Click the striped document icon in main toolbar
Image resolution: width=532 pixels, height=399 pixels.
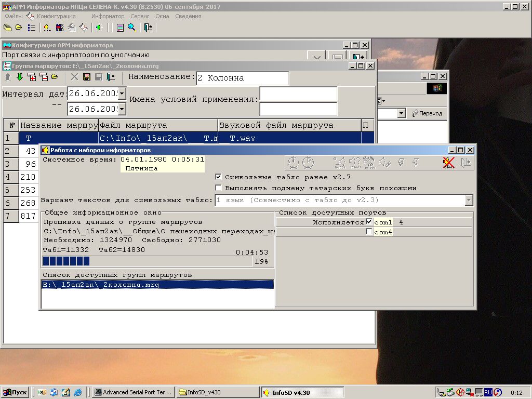tap(120, 28)
